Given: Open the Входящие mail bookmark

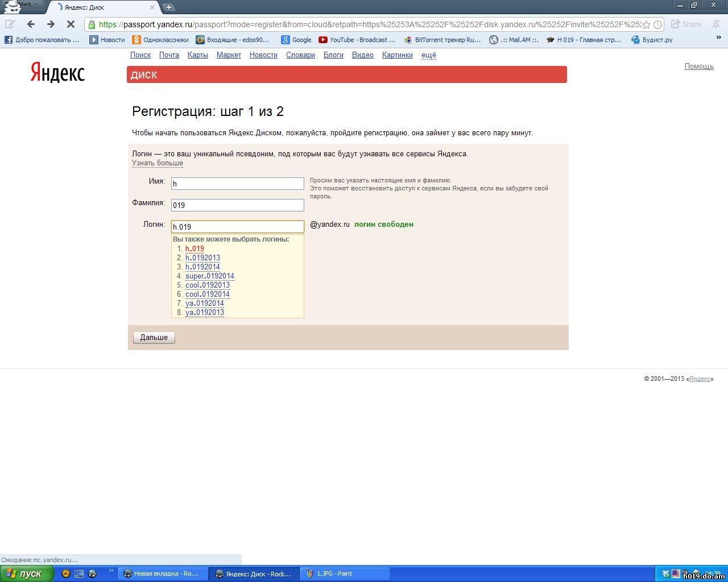Looking at the screenshot, I should [233, 40].
